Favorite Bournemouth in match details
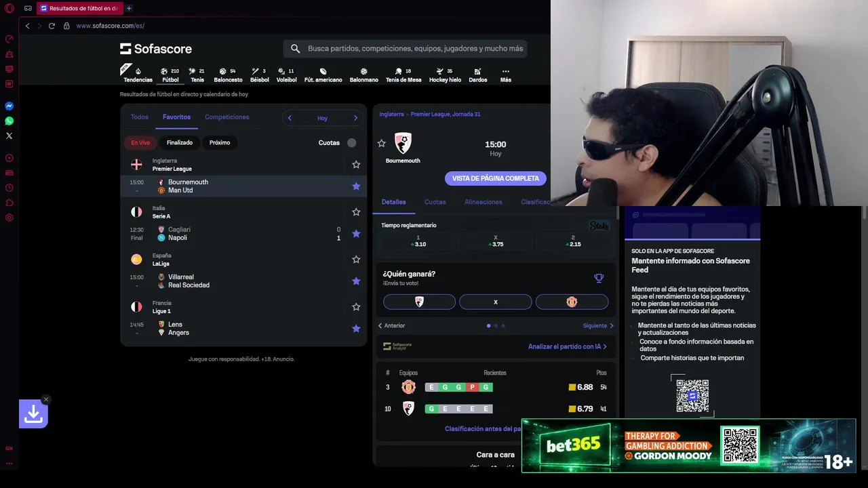This screenshot has width=868, height=488. point(381,144)
